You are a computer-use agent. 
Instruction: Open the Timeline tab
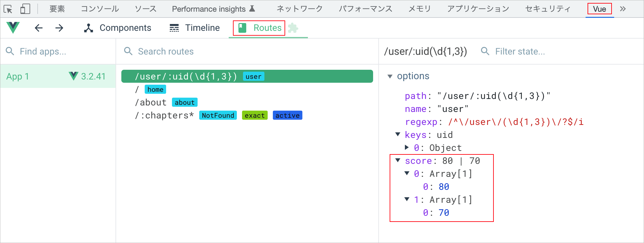pyautogui.click(x=195, y=28)
